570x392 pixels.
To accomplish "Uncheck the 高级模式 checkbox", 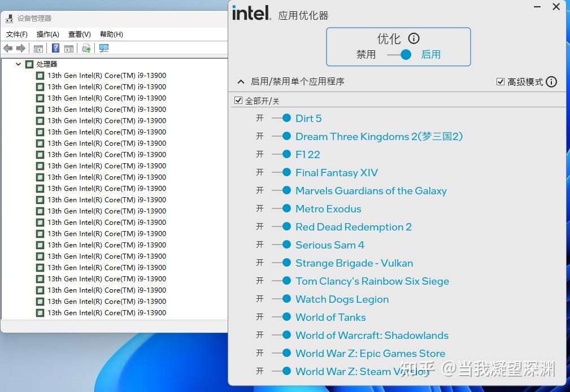I will [x=500, y=81].
